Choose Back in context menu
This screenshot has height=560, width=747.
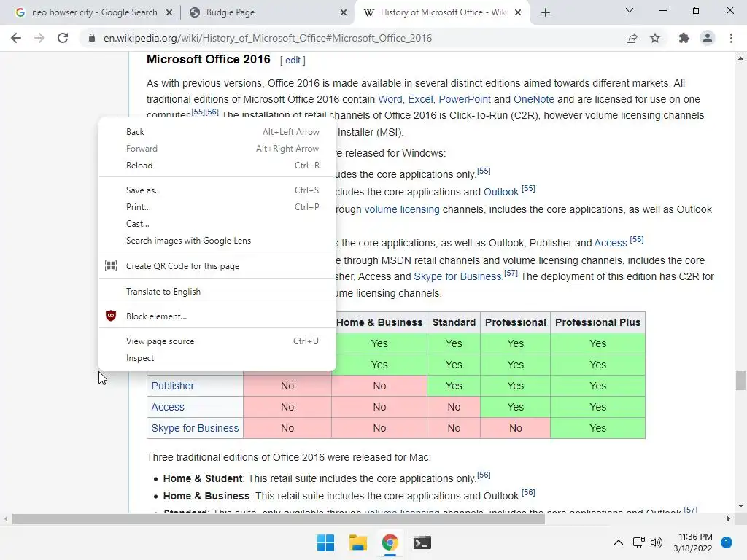click(217, 132)
